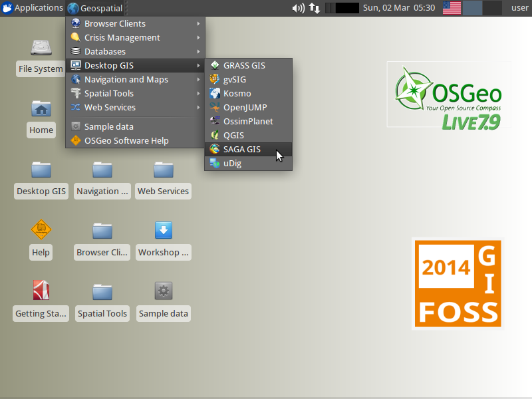Viewport: 532px width, 399px height.
Task: Select Crisis Management in Geospatial menu
Action: [x=136, y=37]
